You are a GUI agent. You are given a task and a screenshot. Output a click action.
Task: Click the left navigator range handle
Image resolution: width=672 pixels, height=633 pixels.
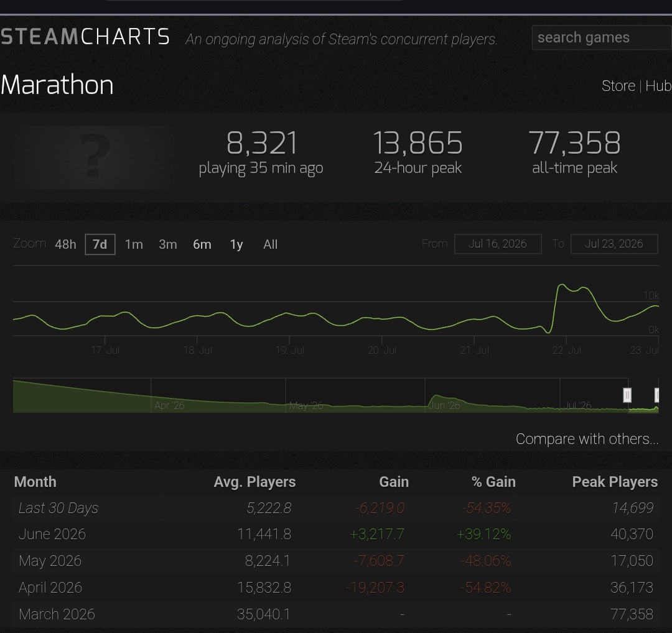[x=627, y=395]
